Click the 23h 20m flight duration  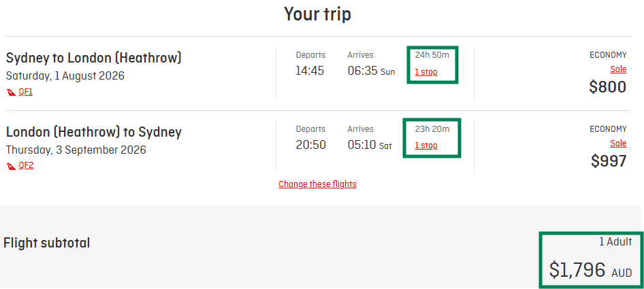[432, 129]
